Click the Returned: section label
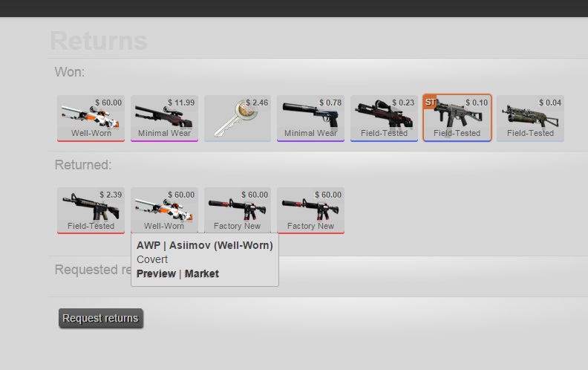588x370 pixels. click(83, 165)
